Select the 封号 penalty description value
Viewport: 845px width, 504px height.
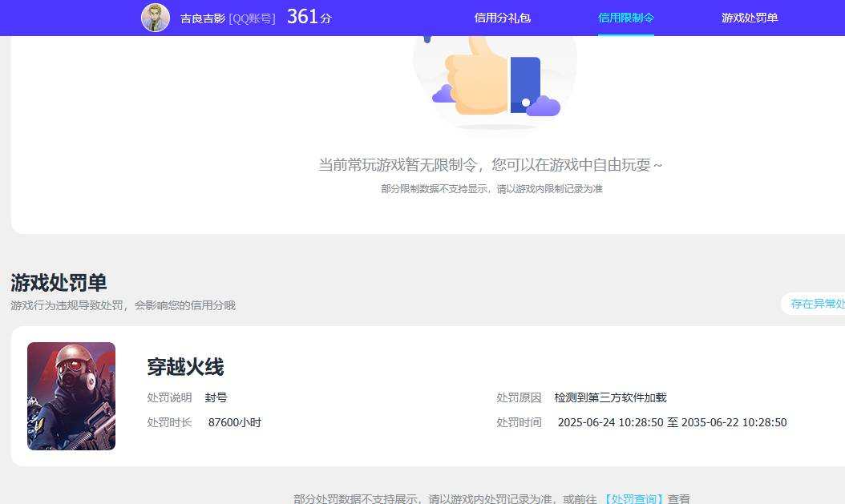pos(216,398)
